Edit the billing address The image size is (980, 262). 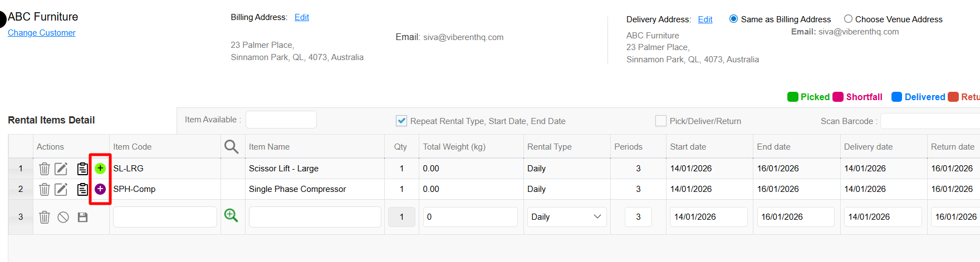302,17
